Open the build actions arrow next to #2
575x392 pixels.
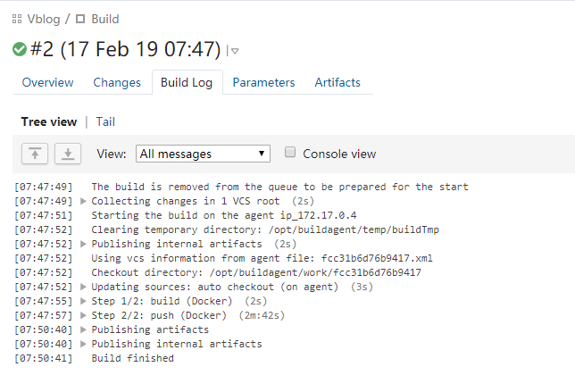tap(235, 51)
